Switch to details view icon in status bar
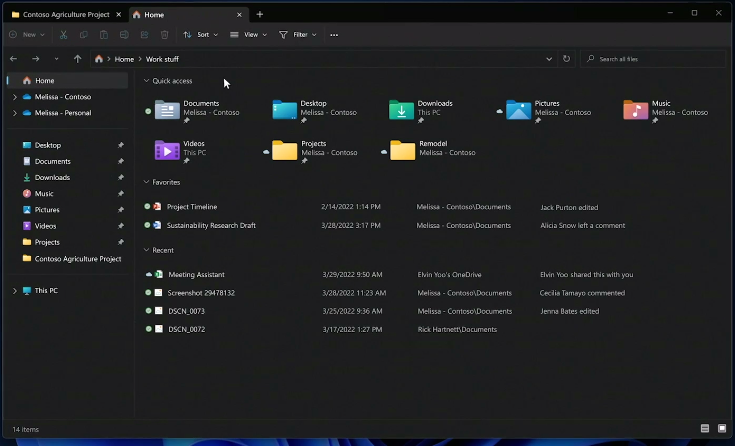Viewport: 735px width, 446px height. [x=705, y=428]
